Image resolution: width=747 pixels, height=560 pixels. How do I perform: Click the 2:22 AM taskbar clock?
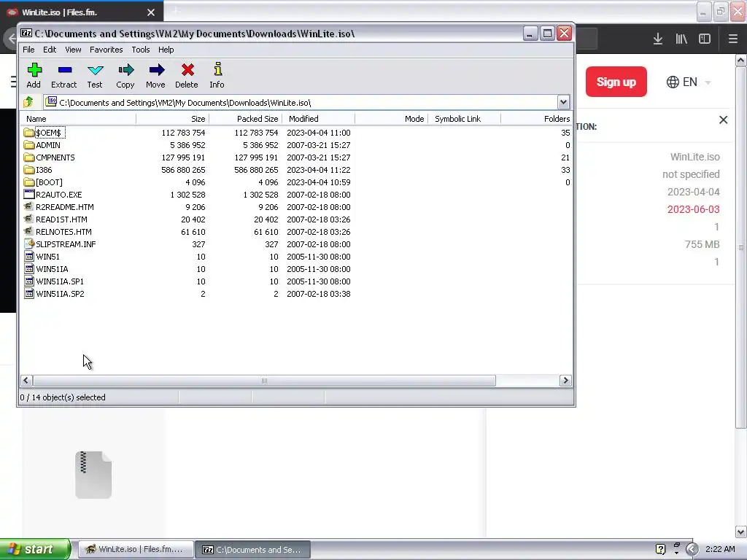720,550
